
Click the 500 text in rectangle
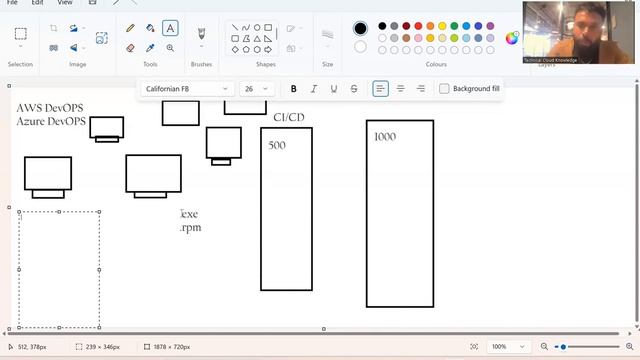[277, 145]
